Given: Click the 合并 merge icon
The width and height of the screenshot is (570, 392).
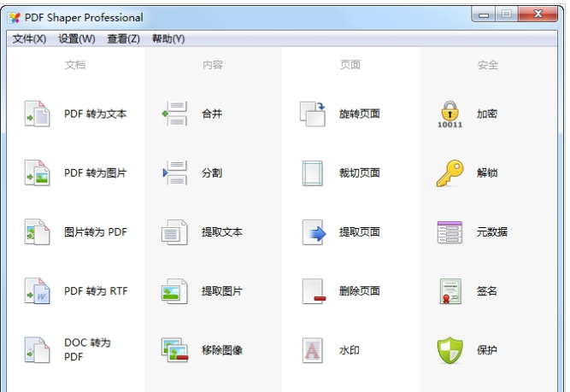Looking at the screenshot, I should point(175,114).
